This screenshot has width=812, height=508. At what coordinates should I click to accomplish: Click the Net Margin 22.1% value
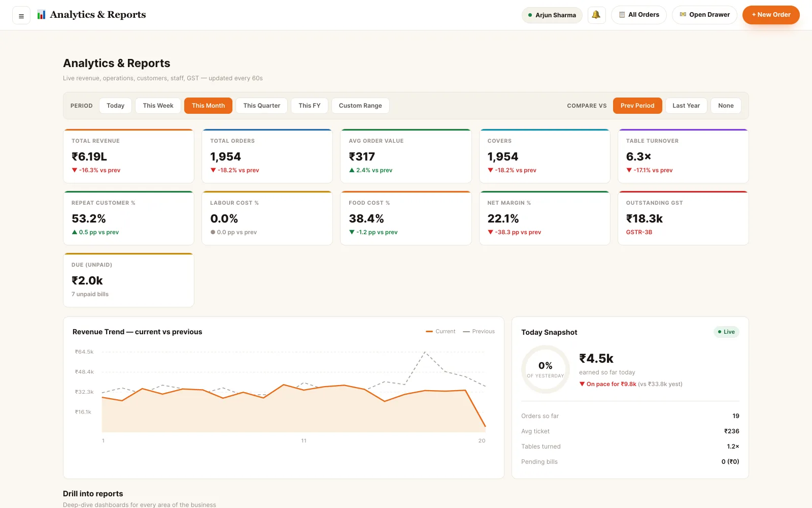coord(503,218)
